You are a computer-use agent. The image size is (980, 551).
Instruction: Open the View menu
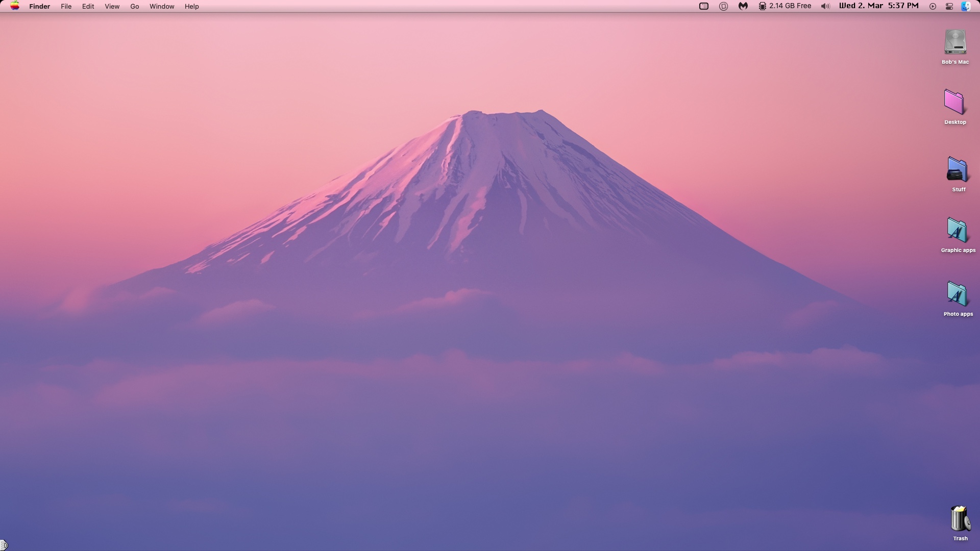[112, 7]
